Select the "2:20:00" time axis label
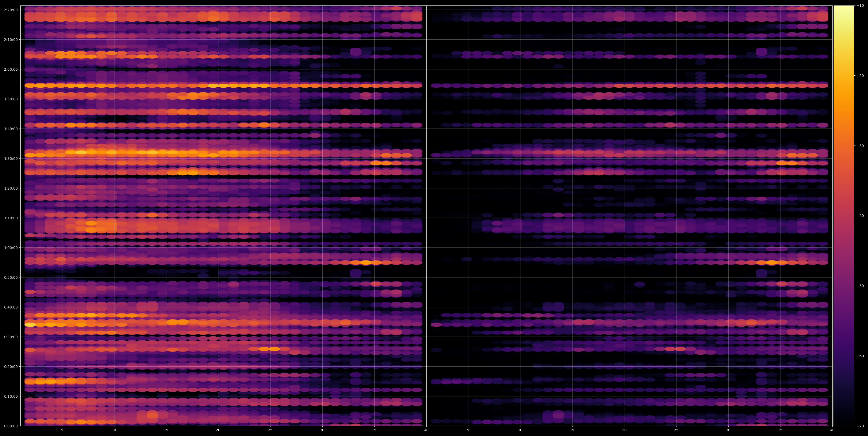The width and height of the screenshot is (868, 436). [x=10, y=10]
